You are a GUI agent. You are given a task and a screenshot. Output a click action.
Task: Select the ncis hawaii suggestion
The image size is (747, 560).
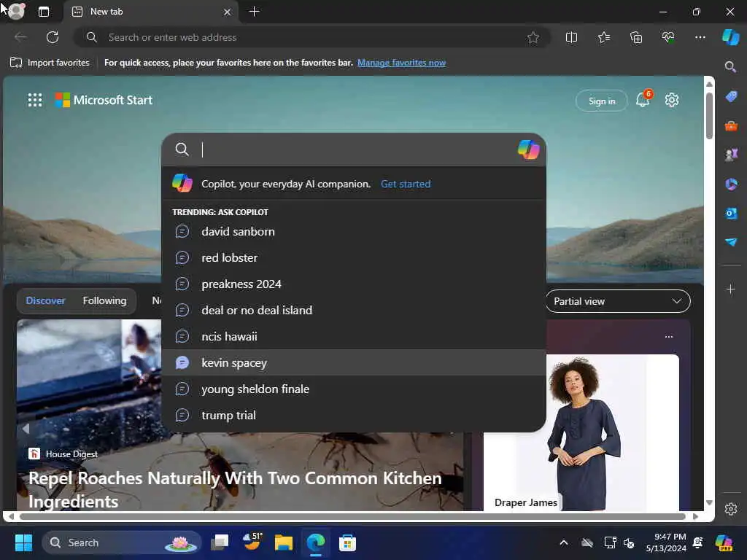point(354,336)
